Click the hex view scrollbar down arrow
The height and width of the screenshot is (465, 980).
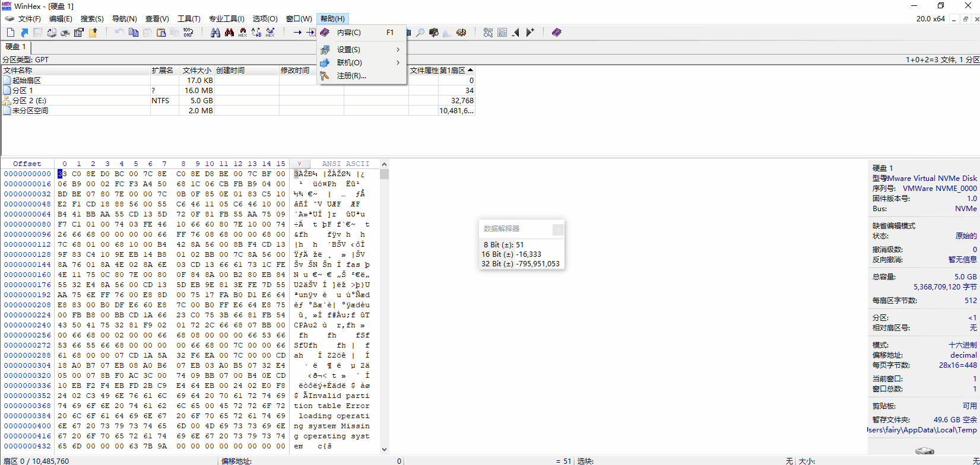click(x=384, y=450)
